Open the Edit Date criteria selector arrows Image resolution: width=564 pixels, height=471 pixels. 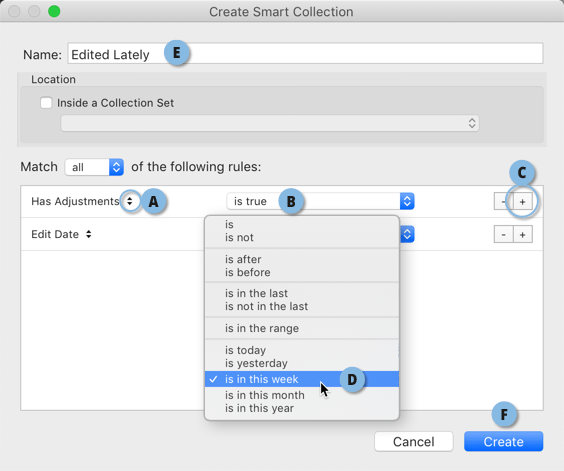(x=88, y=234)
